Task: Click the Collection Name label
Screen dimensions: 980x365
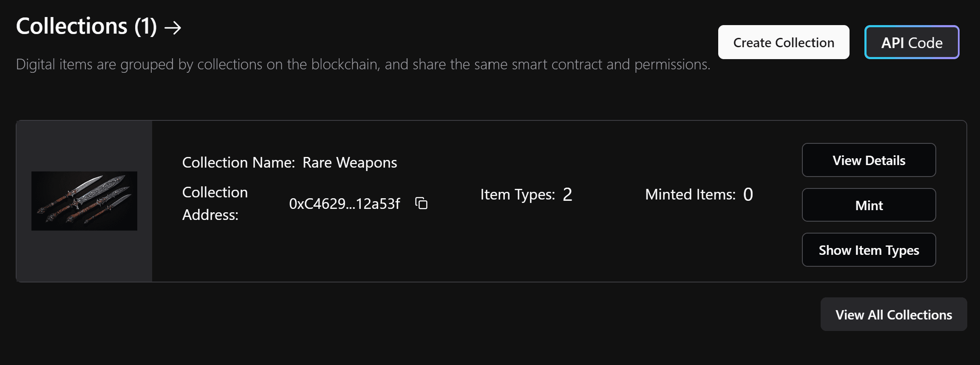Action: pos(238,163)
